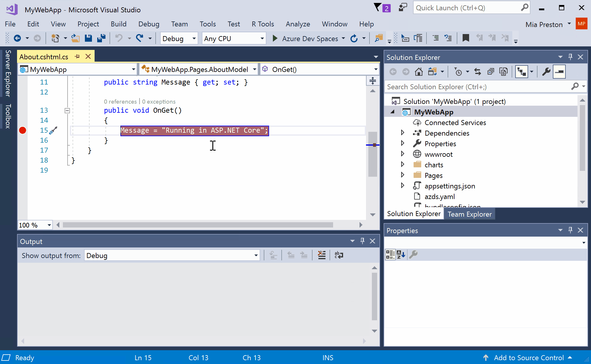This screenshot has width=591, height=364.
Task: Click the Find in Files toolbar icon
Action: pos(379,38)
